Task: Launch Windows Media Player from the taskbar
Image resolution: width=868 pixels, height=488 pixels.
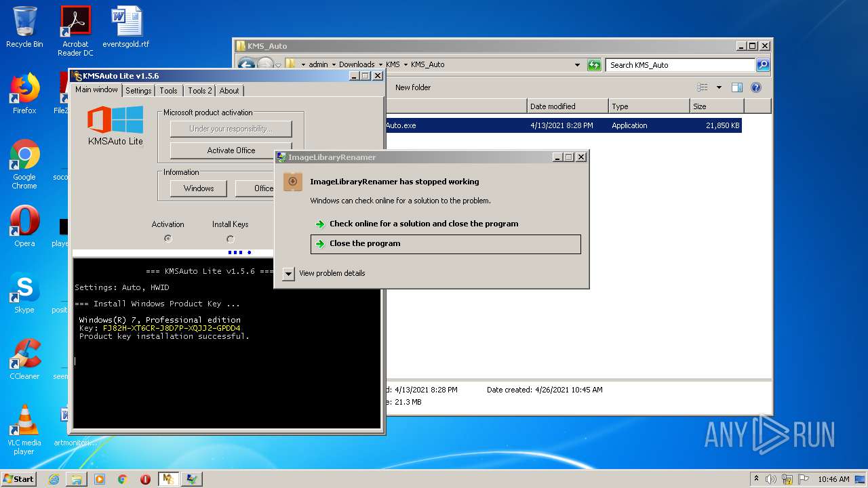Action: pyautogui.click(x=100, y=479)
